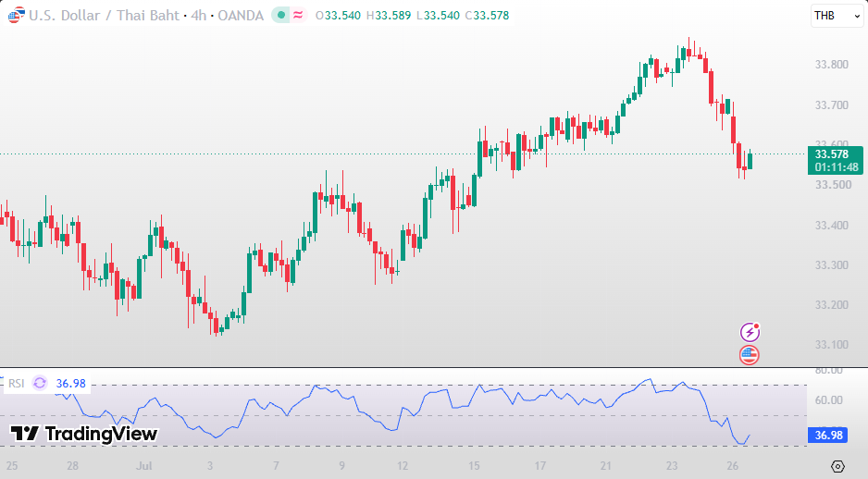Click the RSI refresh circular icon
Screen dimensions: 868x479
tap(40, 383)
